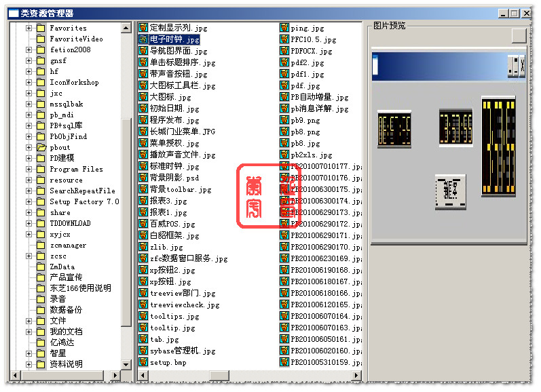Image resolution: width=541 pixels, height=392 pixels.
Task: Select file tooltips.jpg
Action: 174,316
